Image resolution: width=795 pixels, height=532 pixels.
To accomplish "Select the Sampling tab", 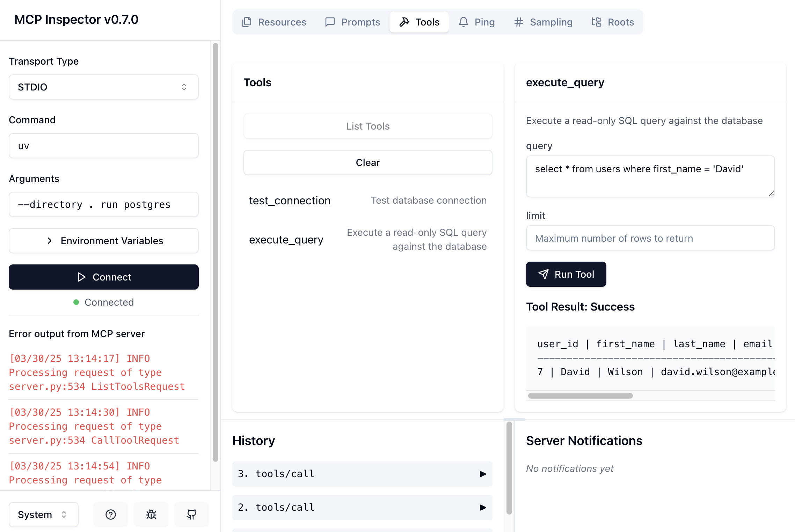I will [543, 22].
